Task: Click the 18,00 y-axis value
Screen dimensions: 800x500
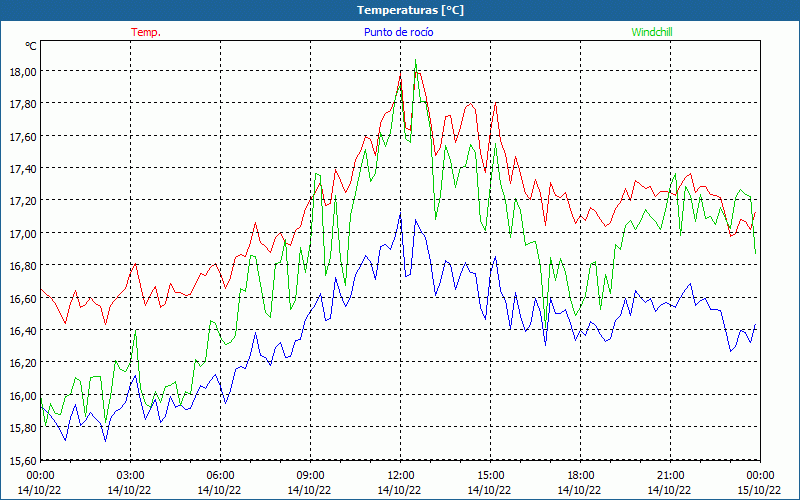Action: tap(23, 72)
